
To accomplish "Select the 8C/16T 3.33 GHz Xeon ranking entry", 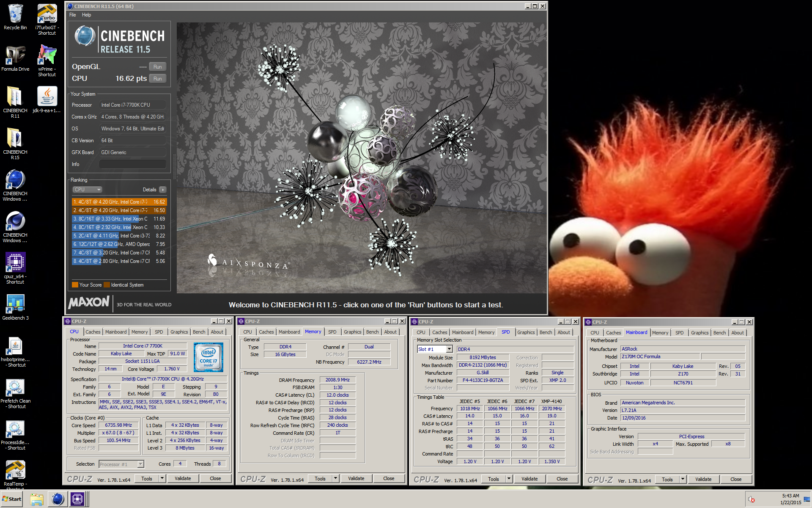I will point(119,219).
